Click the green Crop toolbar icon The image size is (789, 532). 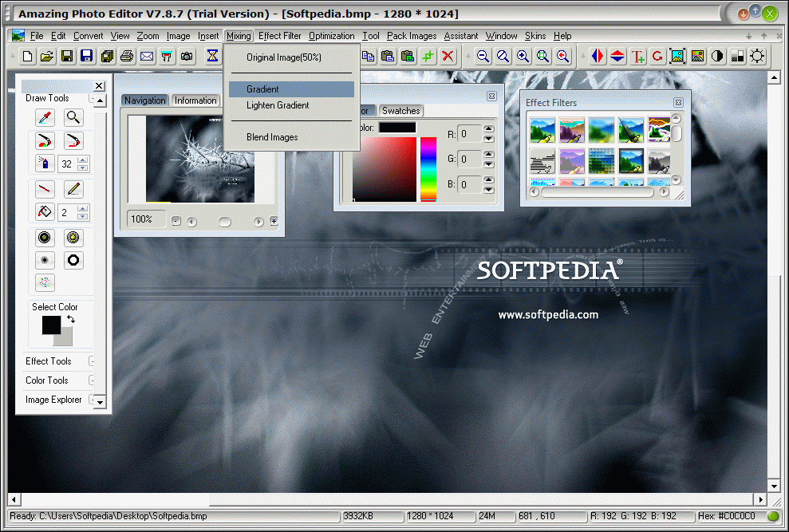click(x=428, y=56)
